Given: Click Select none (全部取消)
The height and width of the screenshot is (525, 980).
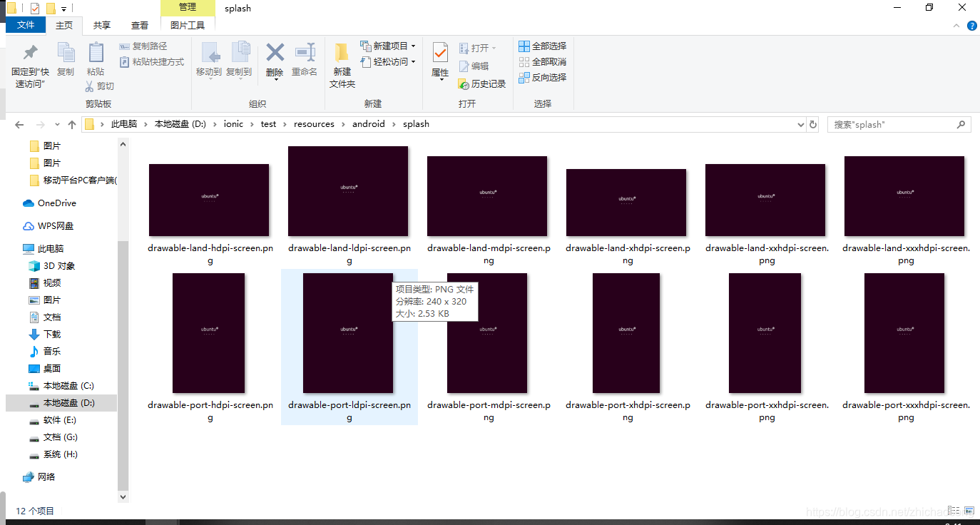Looking at the screenshot, I should pos(542,62).
